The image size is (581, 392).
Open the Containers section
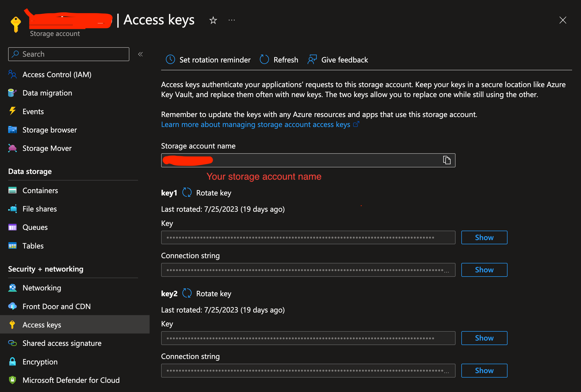tap(40, 190)
